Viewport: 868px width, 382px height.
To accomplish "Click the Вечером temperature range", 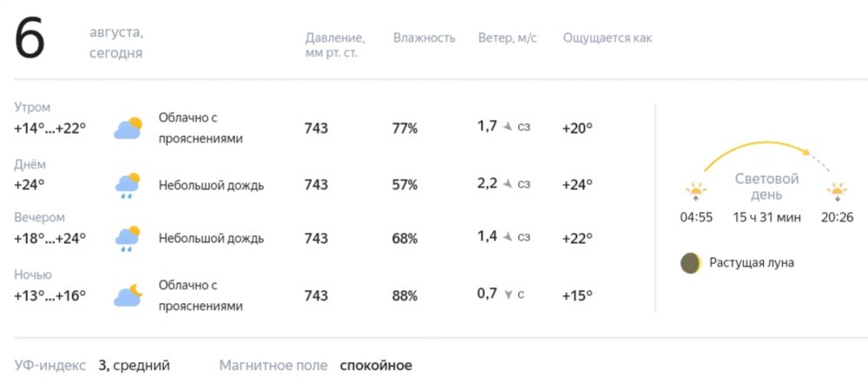I will tap(49, 239).
